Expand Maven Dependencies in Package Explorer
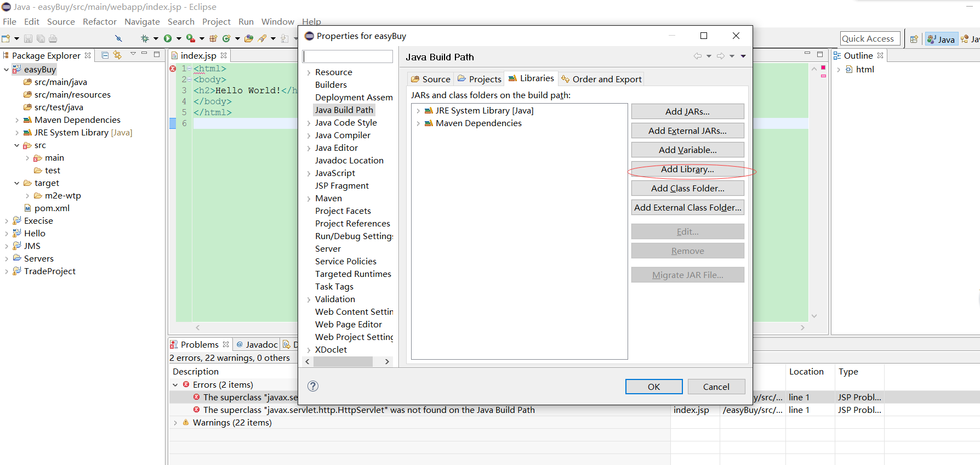Screen dimensions: 980x465 click(x=16, y=120)
